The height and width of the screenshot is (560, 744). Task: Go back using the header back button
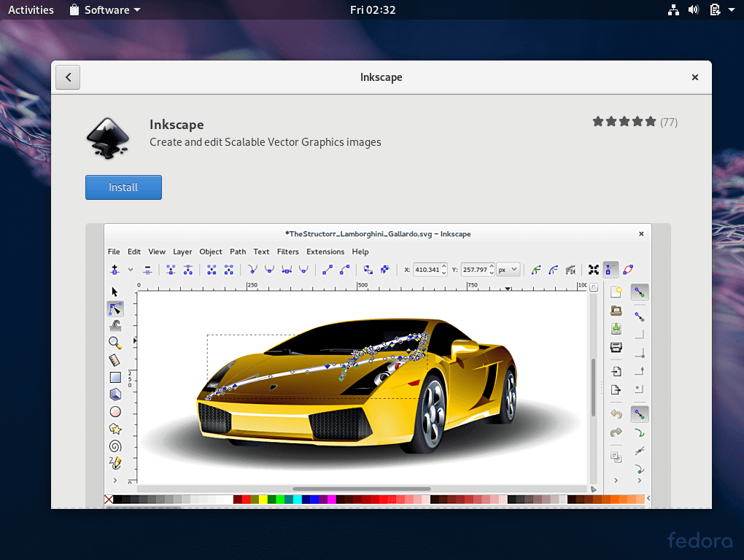tap(68, 77)
